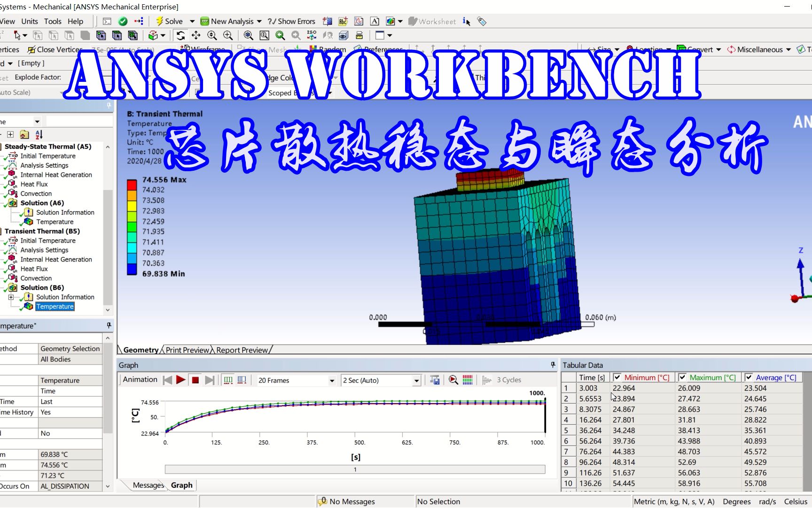Screen dimensions: 812x508
Task: Click the Graph tab at bottom
Action: [181, 485]
